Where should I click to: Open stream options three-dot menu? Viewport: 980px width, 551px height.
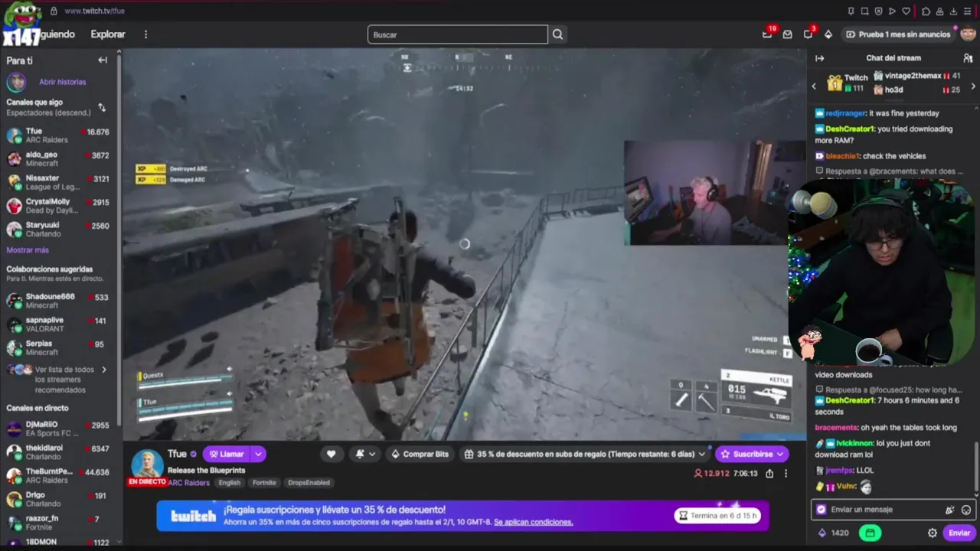pyautogui.click(x=786, y=474)
